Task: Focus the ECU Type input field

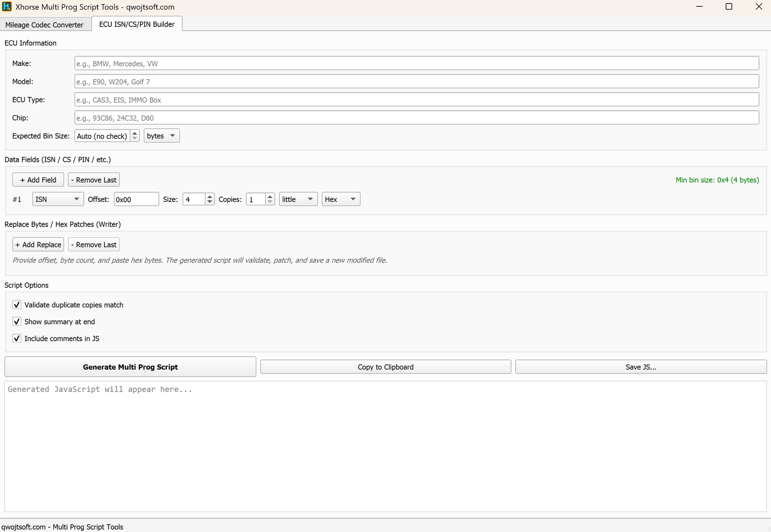Action: click(x=417, y=100)
